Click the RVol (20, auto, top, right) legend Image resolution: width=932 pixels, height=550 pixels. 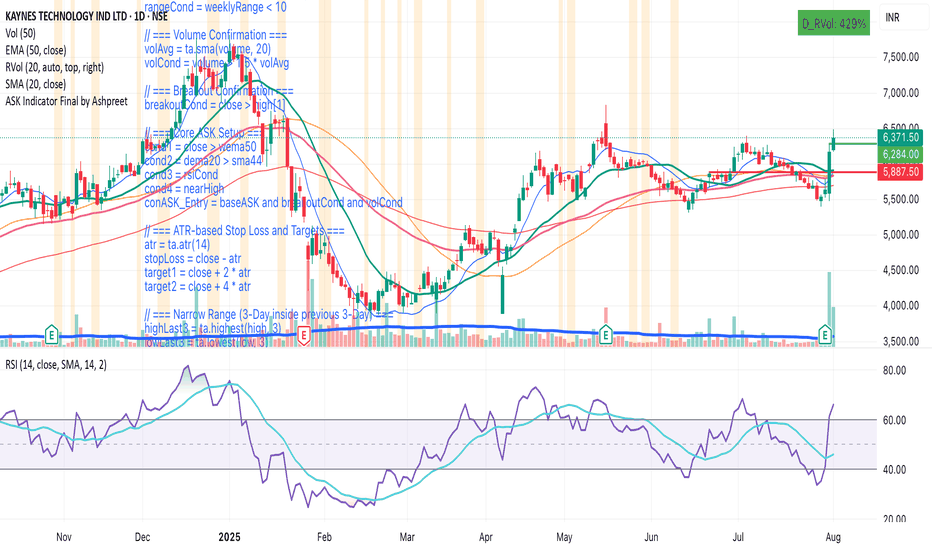point(55,67)
